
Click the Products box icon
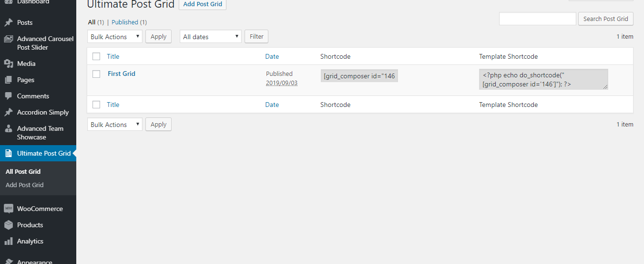(x=8, y=225)
